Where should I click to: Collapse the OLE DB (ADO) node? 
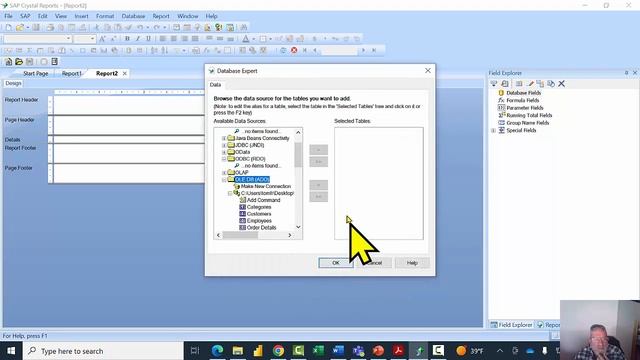224,180
